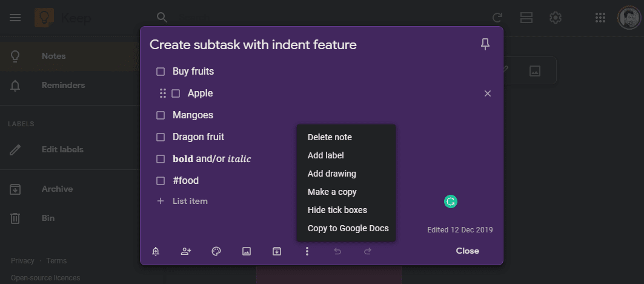644x284 pixels.
Task: Choose Copy to Google Docs
Action: [346, 228]
